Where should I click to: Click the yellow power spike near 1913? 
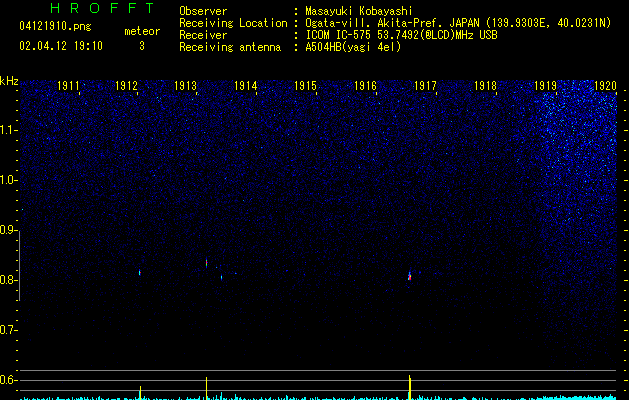[206, 388]
